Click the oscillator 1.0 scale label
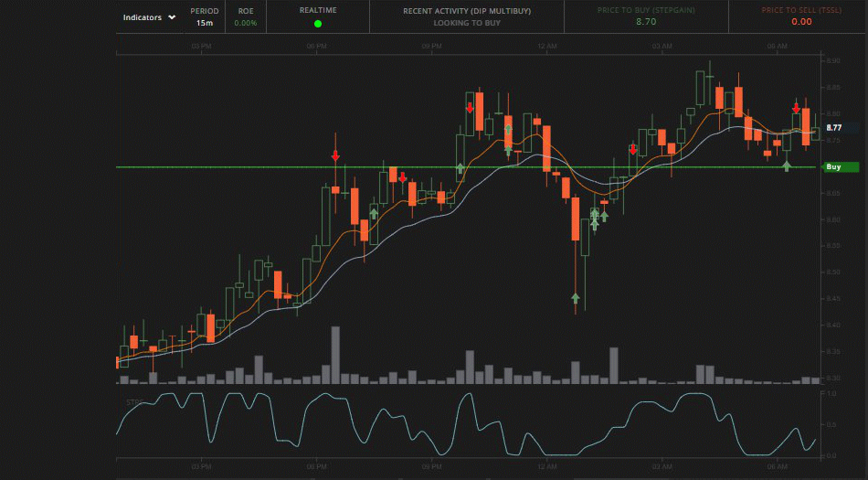The width and height of the screenshot is (868, 480). (x=831, y=394)
